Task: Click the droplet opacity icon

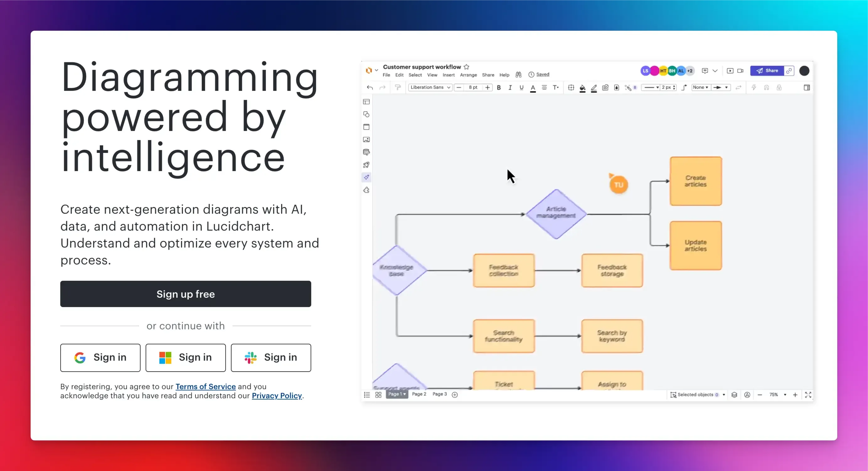Action: coord(616,87)
